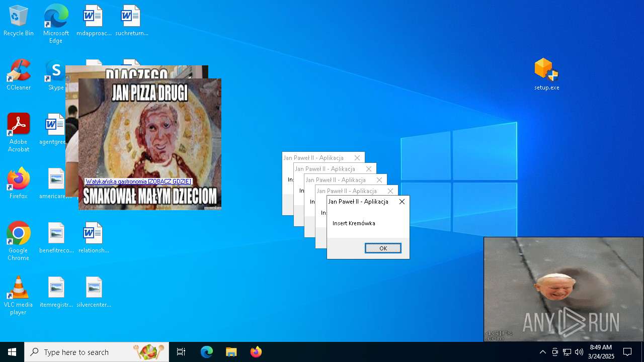
Task: Close the second Jan Paweł II dialog
Action: click(369, 169)
